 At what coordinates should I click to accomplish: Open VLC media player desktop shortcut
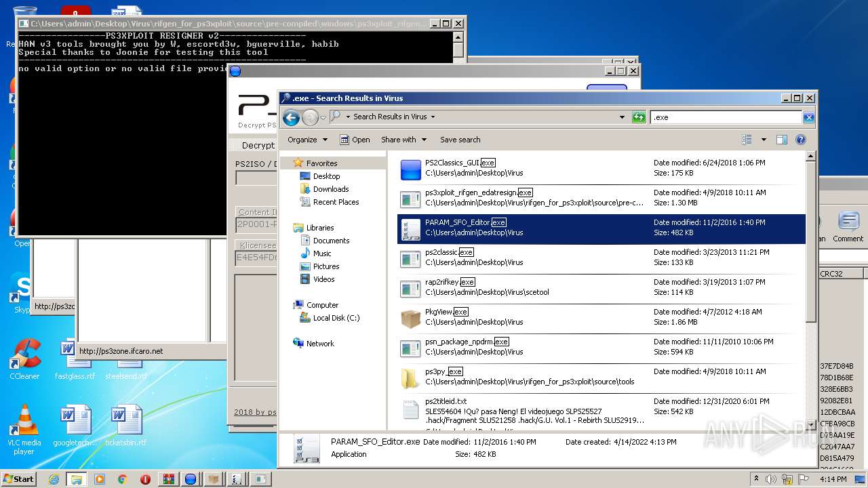point(24,430)
